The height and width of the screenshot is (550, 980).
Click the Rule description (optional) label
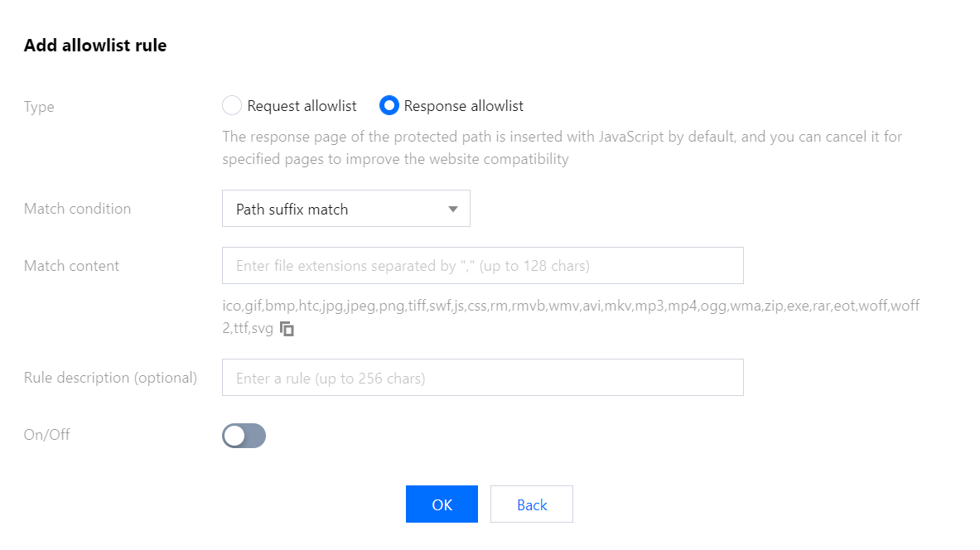point(110,378)
